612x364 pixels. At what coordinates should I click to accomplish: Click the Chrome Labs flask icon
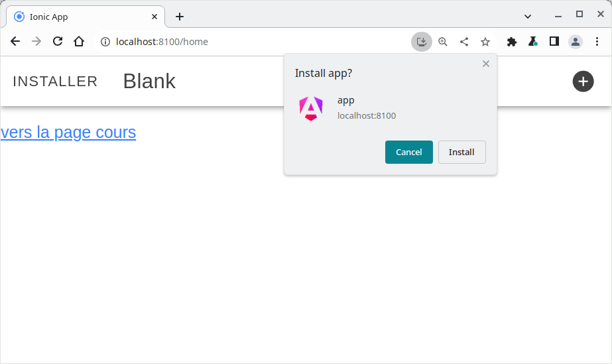pos(533,42)
